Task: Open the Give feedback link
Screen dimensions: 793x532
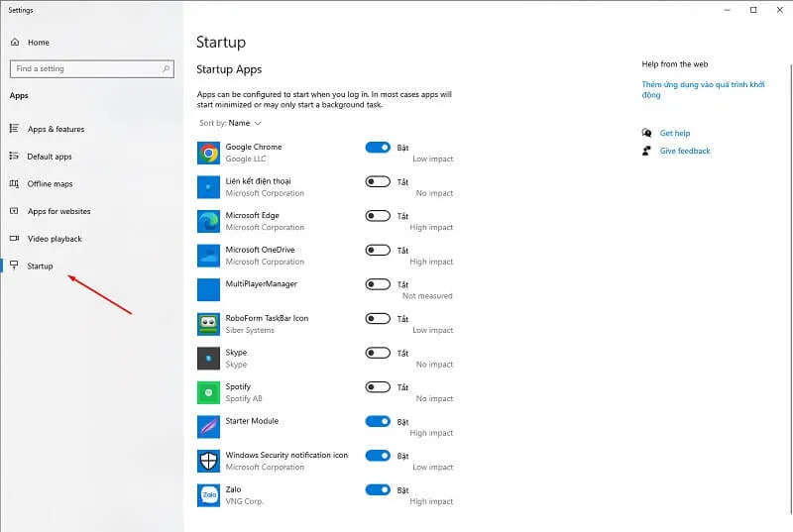Action: point(685,151)
